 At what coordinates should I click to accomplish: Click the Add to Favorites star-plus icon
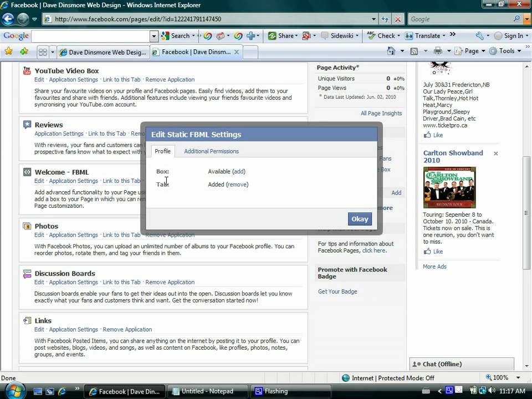(x=24, y=52)
